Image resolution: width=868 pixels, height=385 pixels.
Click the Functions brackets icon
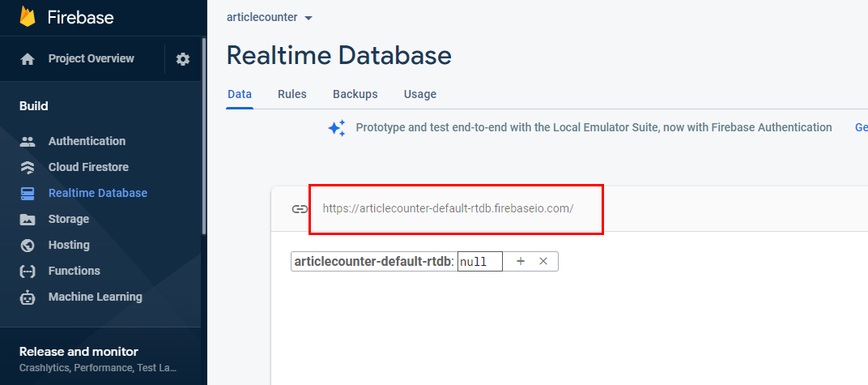point(28,272)
